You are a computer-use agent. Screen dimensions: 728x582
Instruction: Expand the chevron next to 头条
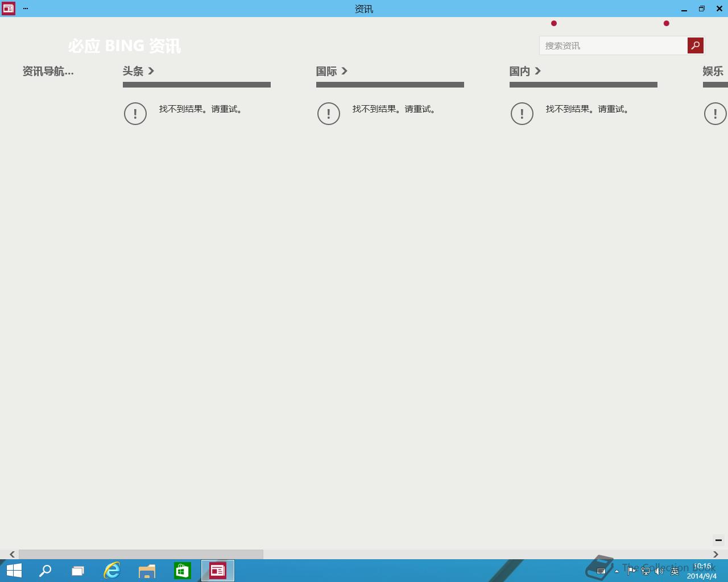(x=151, y=71)
